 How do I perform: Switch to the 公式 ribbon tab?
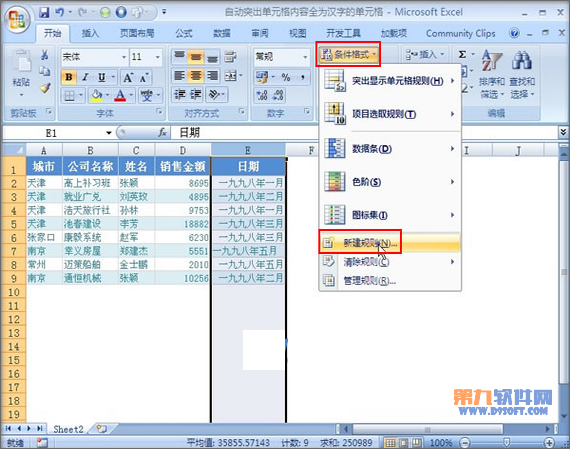click(x=184, y=33)
